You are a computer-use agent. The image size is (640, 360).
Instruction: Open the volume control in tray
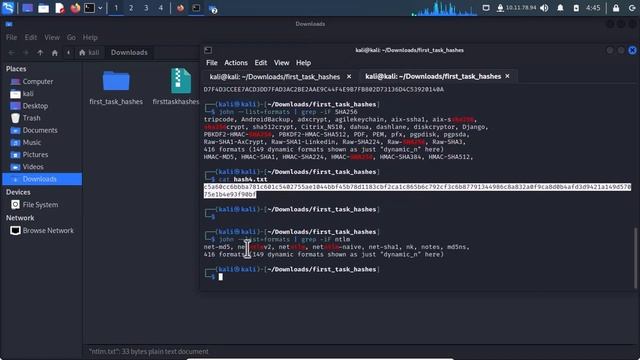tap(544, 8)
